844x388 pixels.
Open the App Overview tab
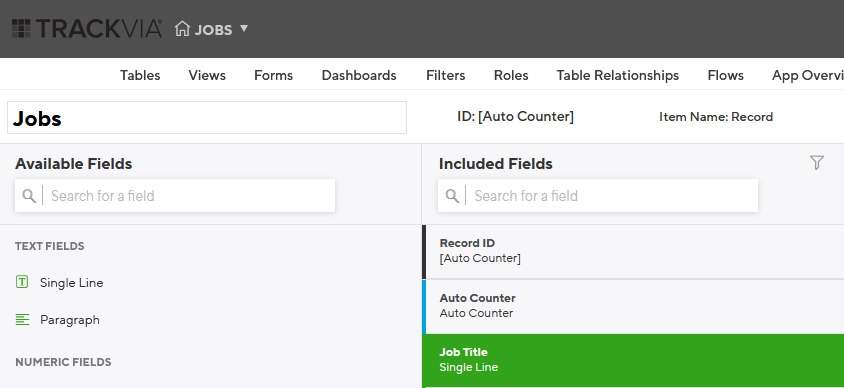pos(808,75)
